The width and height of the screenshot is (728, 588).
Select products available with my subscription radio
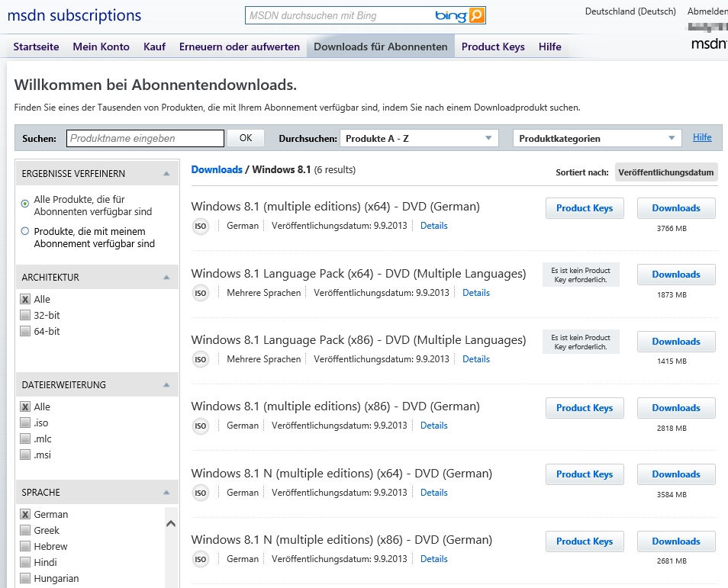tap(25, 231)
